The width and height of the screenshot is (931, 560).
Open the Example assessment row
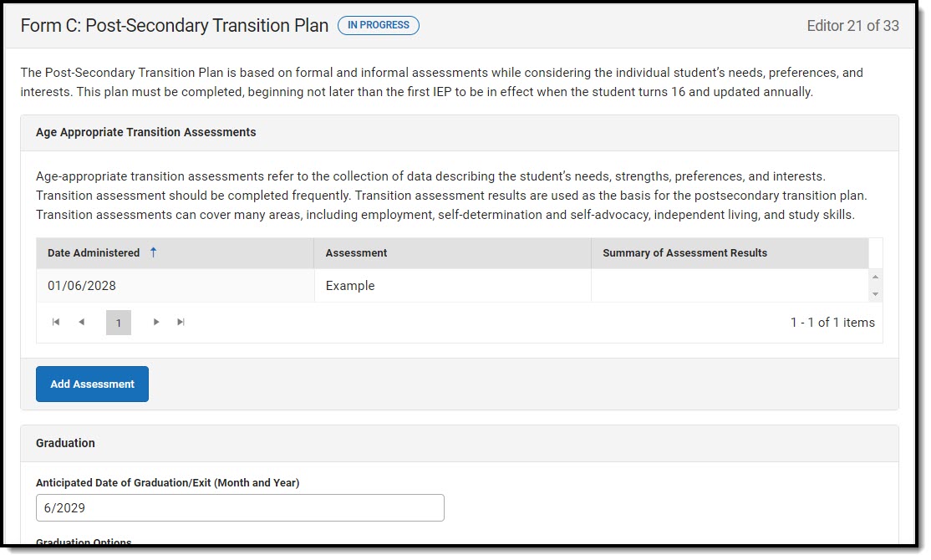pyautogui.click(x=350, y=286)
